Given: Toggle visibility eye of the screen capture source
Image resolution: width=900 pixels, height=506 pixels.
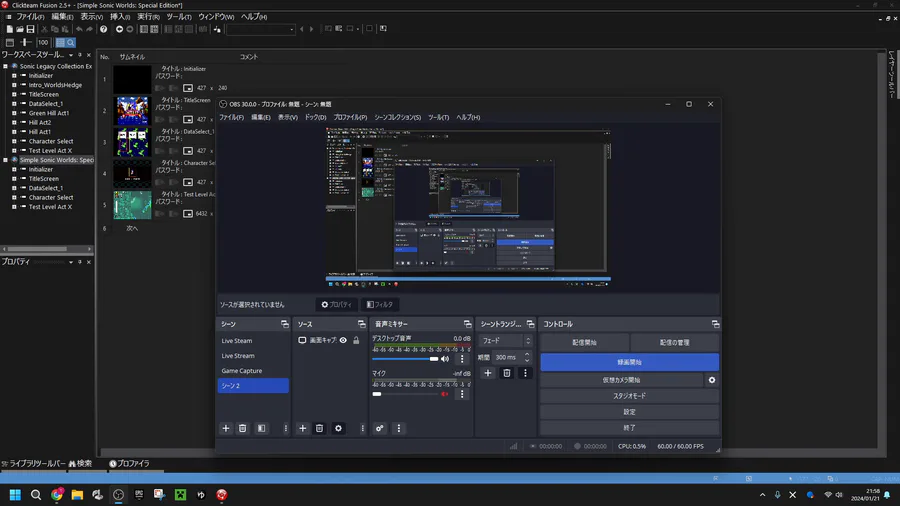Looking at the screenshot, I should click(343, 340).
